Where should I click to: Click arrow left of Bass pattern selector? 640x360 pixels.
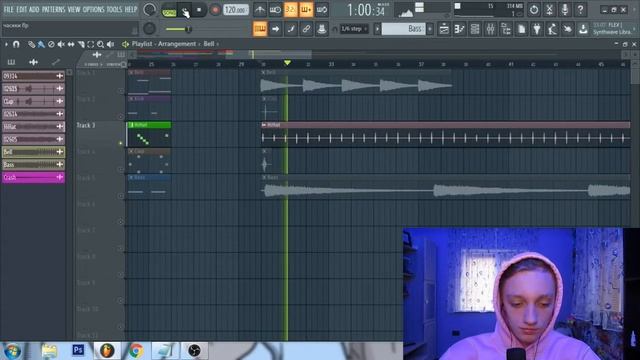(x=377, y=29)
